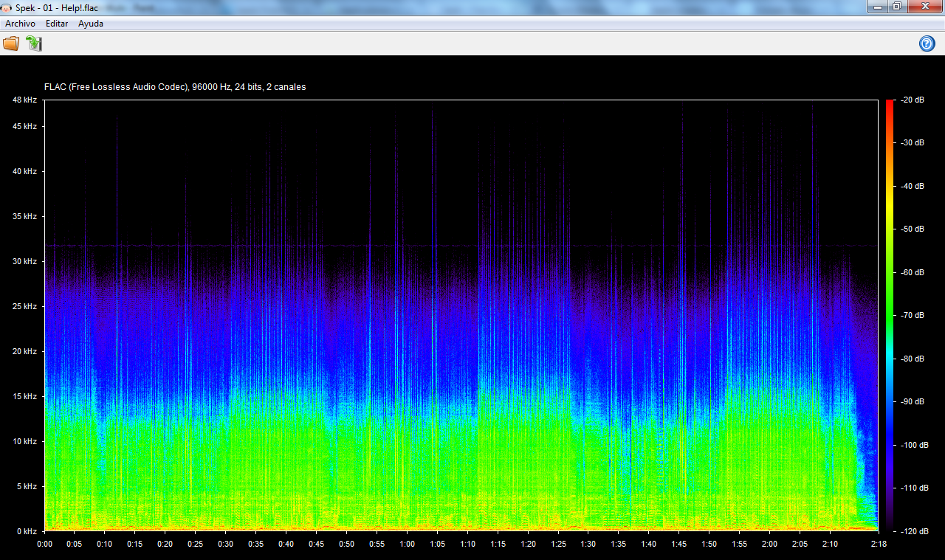The image size is (945, 560).
Task: Click the FLAC codec info text
Action: tap(175, 87)
